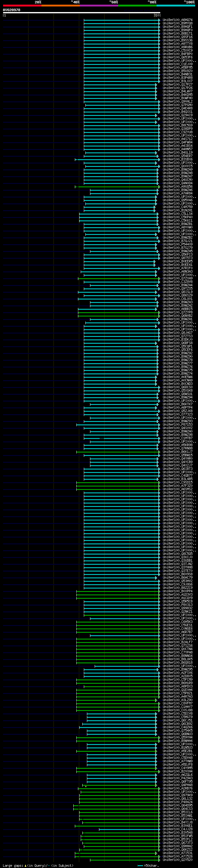Select the UniRef100_B9SS36 hit label
This screenshot has height=868, width=198.
pos(178,40)
